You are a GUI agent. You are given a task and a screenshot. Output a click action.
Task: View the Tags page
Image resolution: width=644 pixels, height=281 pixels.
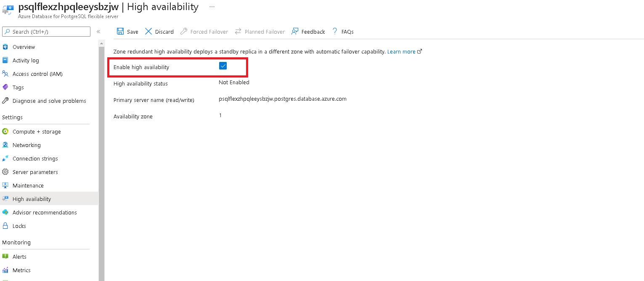click(x=18, y=87)
